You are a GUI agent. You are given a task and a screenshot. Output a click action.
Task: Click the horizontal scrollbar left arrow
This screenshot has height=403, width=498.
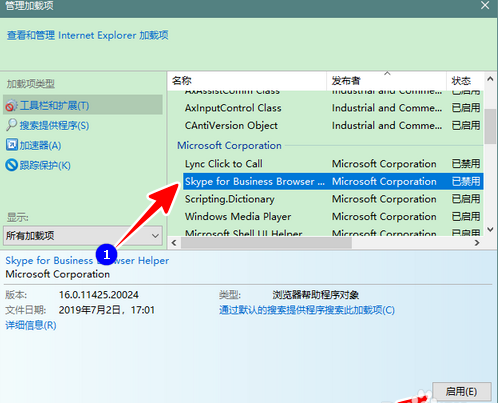click(x=174, y=243)
